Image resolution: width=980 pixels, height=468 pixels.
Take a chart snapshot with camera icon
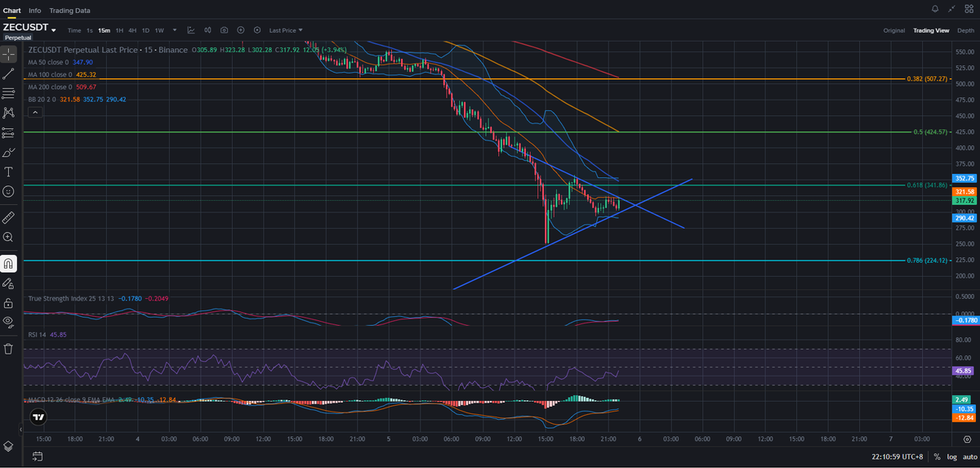[225, 30]
